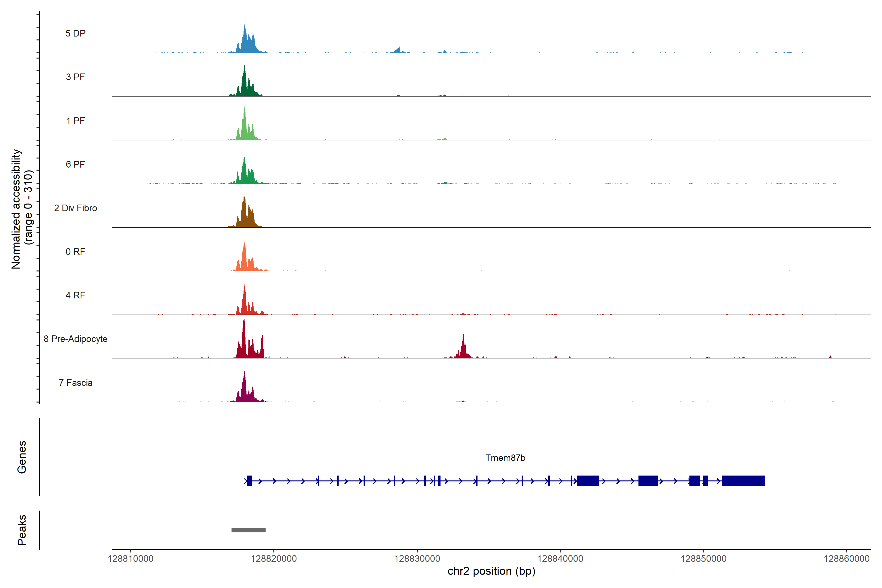This screenshot has height=588, width=882.
Task: Click the 1 PF track label
Action: [x=75, y=121]
